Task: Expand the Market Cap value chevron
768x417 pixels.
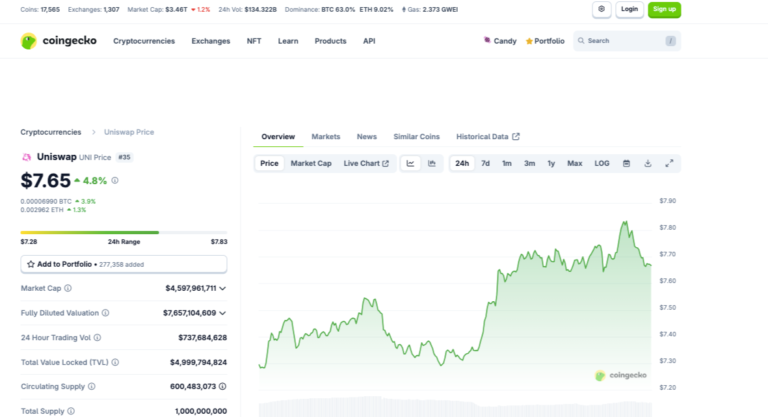Action: (x=223, y=289)
